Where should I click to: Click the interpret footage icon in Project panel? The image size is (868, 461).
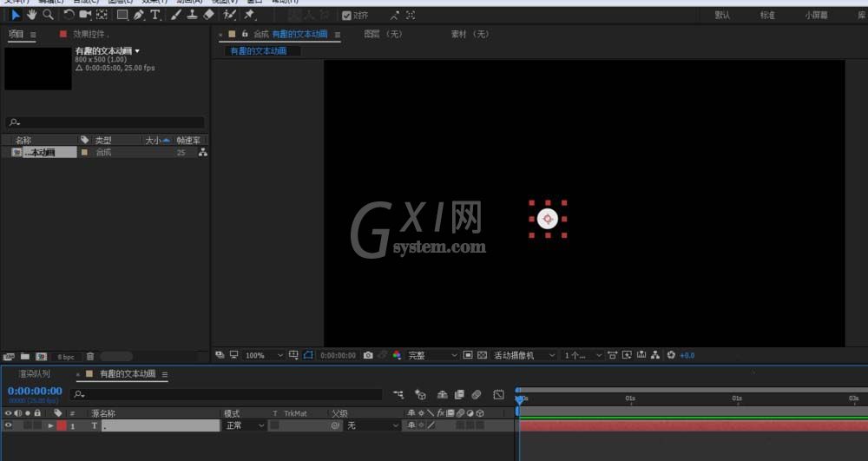[x=9, y=357]
